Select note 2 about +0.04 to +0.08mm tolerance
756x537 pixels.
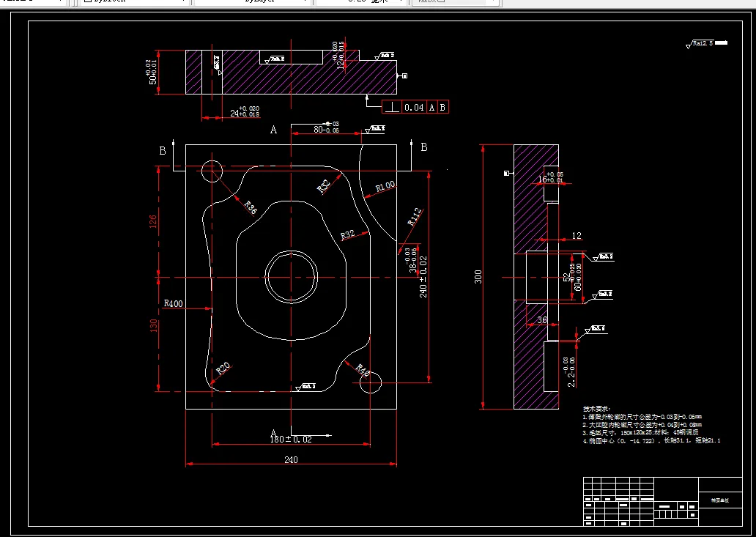[642, 425]
